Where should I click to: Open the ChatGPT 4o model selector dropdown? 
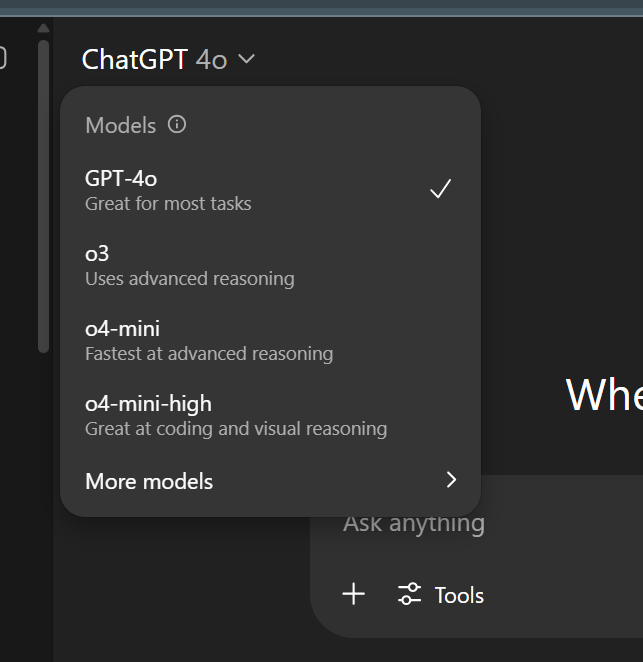168,59
